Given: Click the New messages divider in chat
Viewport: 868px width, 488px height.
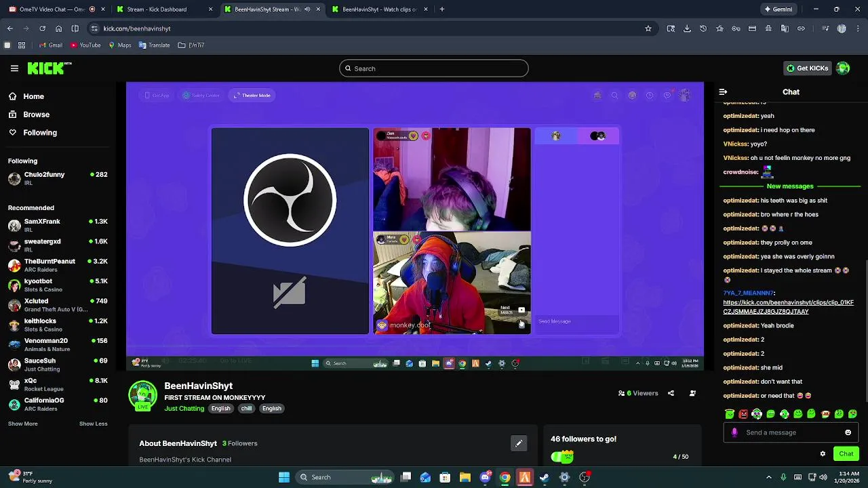Looking at the screenshot, I should 790,186.
